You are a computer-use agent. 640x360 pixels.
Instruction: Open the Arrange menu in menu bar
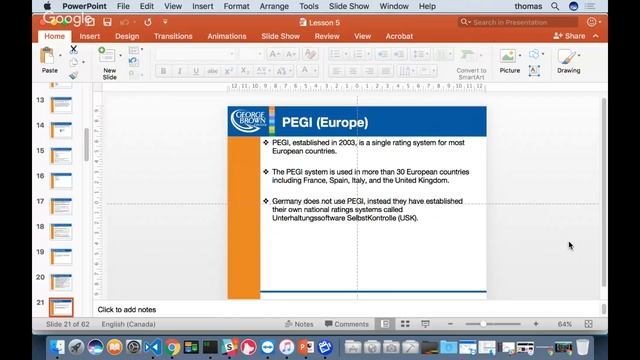pos(274,6)
